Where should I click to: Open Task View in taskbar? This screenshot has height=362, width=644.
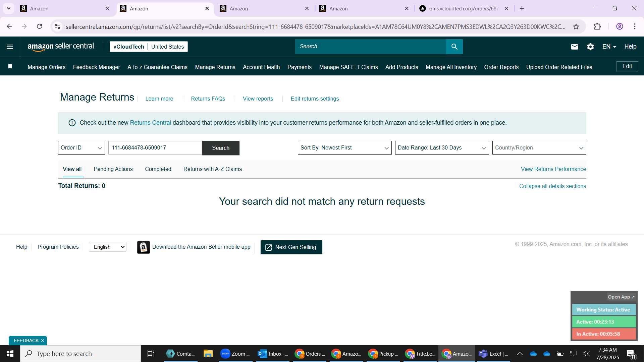pyautogui.click(x=151, y=354)
